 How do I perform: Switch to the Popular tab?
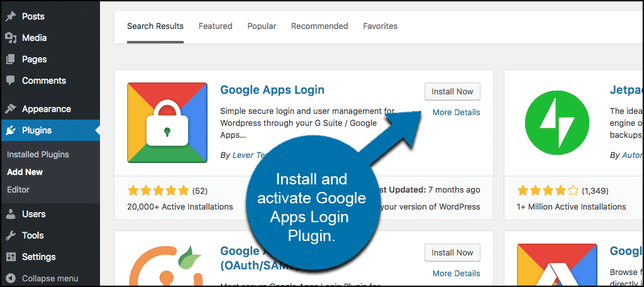262,26
